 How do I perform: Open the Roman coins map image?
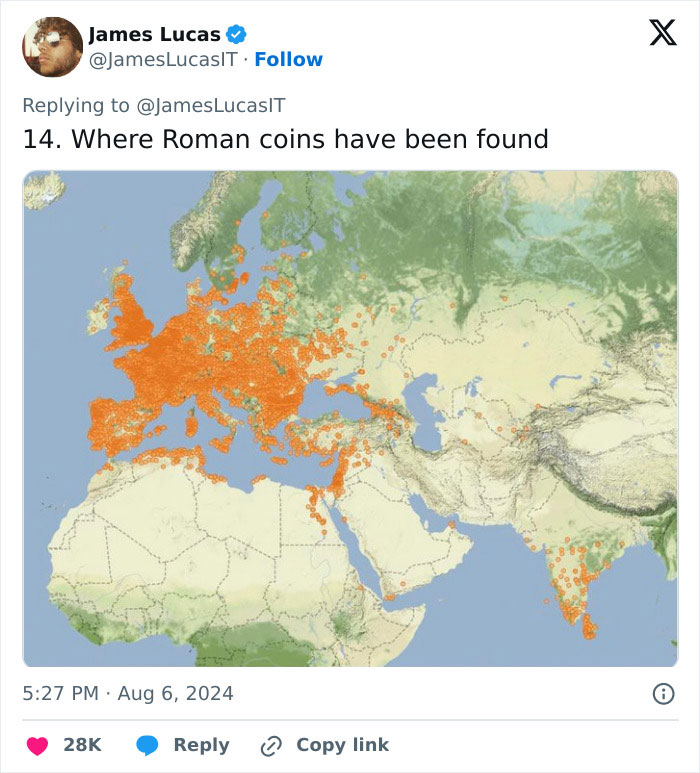point(350,418)
